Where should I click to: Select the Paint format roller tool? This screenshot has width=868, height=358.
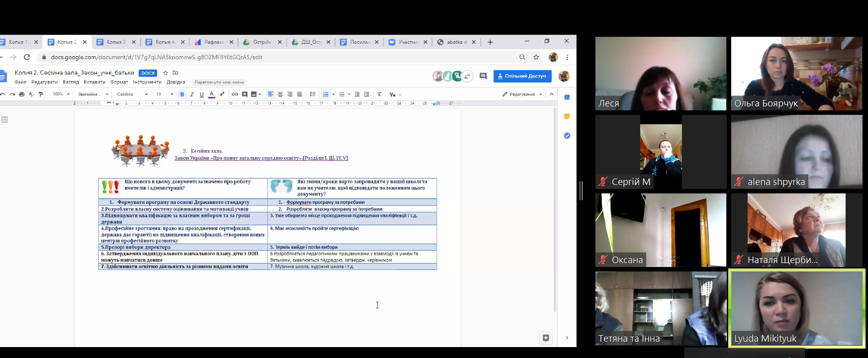point(41,94)
